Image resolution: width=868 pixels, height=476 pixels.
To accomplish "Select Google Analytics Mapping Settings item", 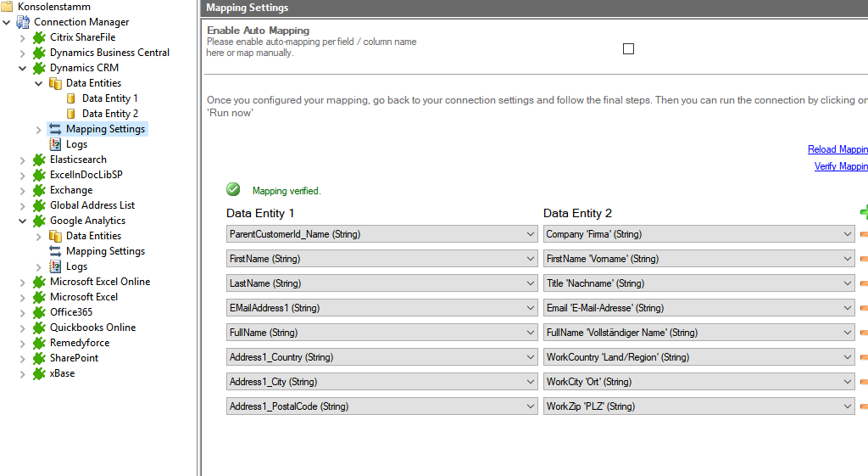I will pos(105,251).
